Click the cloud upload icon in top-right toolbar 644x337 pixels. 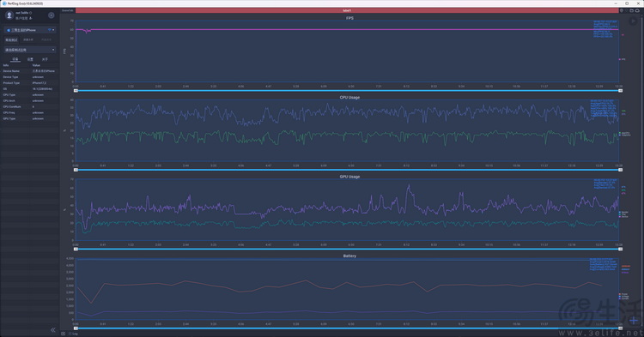(x=637, y=10)
